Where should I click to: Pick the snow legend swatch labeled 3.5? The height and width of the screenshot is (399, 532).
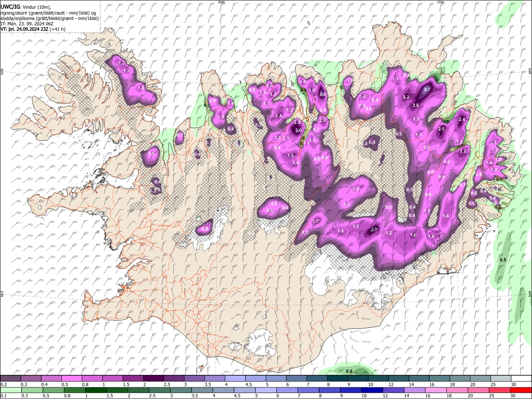pyautogui.click(x=214, y=378)
